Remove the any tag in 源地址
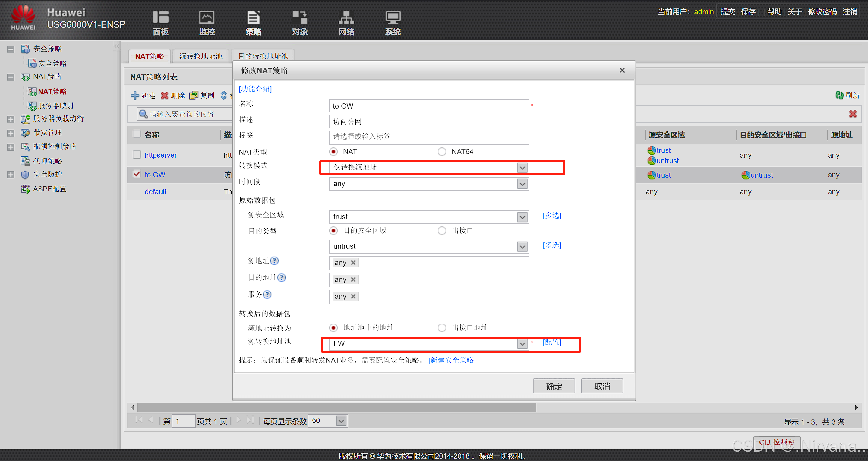The height and width of the screenshot is (461, 868). tap(353, 263)
